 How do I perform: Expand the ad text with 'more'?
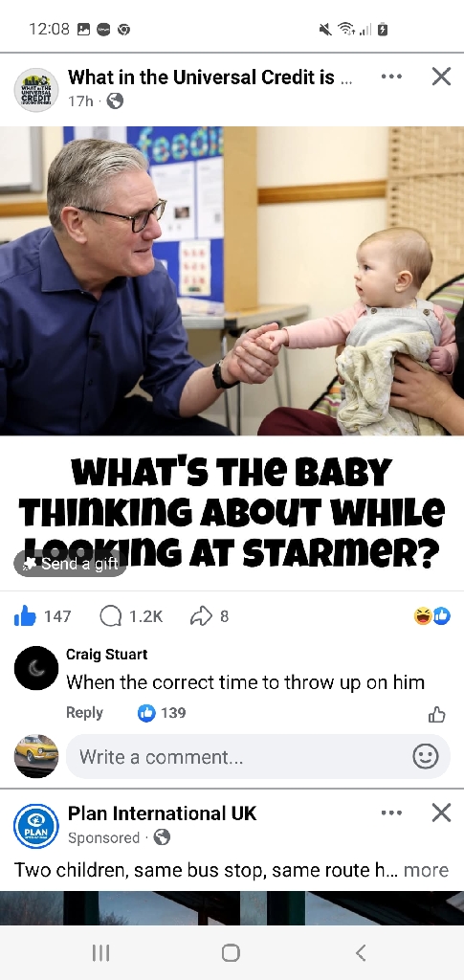(426, 870)
